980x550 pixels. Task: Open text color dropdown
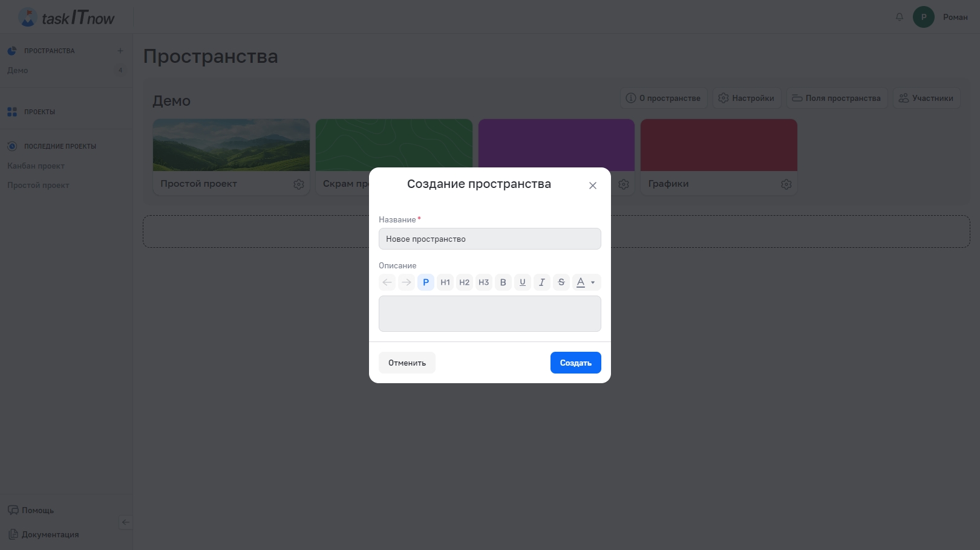pos(586,282)
